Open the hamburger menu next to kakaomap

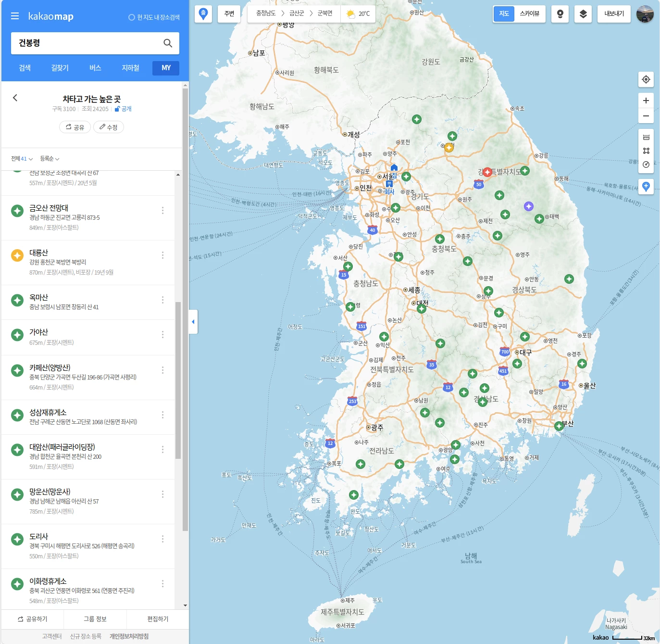coord(15,16)
